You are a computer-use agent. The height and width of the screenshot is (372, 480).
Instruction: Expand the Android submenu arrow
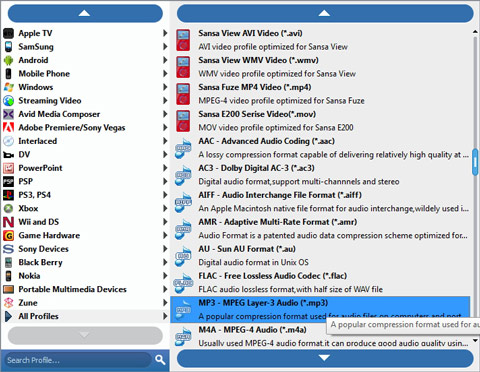point(165,60)
